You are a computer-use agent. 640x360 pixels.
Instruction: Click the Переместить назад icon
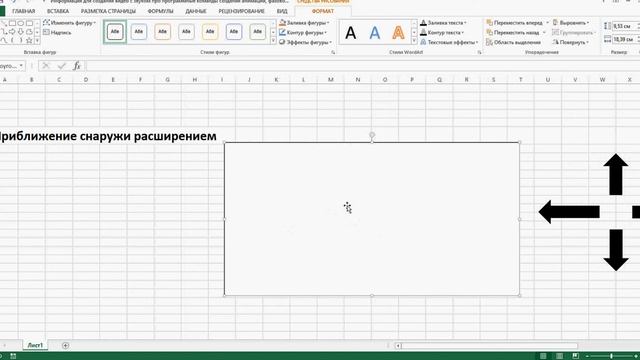click(489, 32)
